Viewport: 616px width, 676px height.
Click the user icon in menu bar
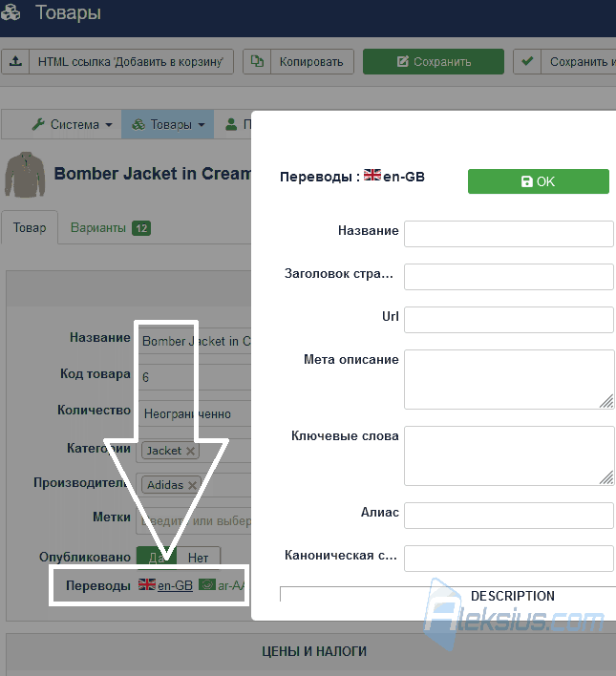coord(231,124)
